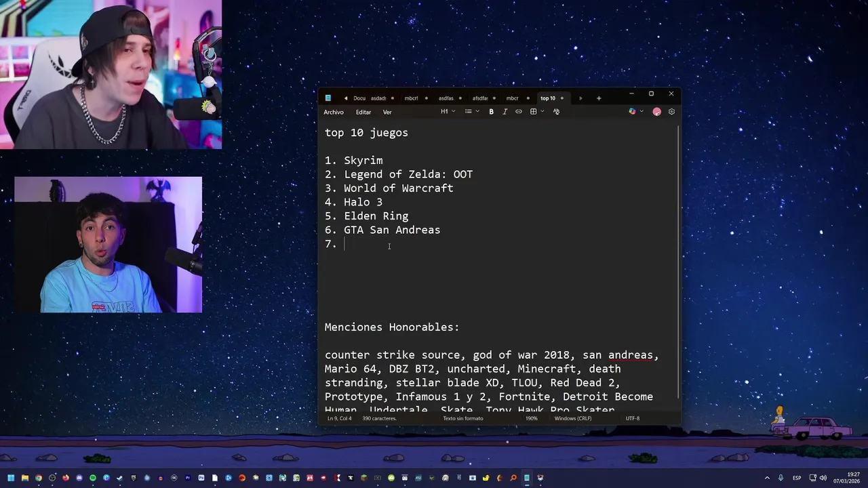Click the pink account avatar in Notepad
Screen dimensions: 868x488
coord(656,112)
